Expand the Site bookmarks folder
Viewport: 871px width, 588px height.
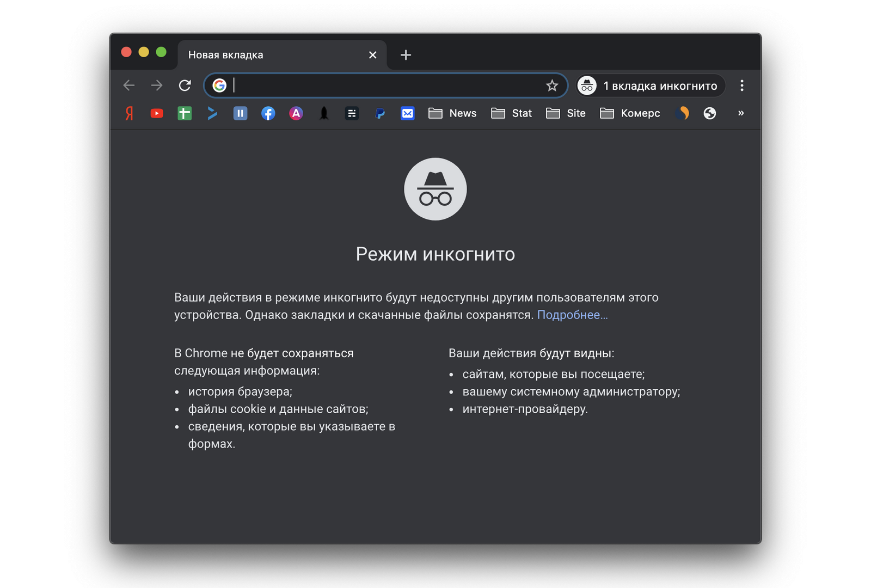pyautogui.click(x=566, y=113)
